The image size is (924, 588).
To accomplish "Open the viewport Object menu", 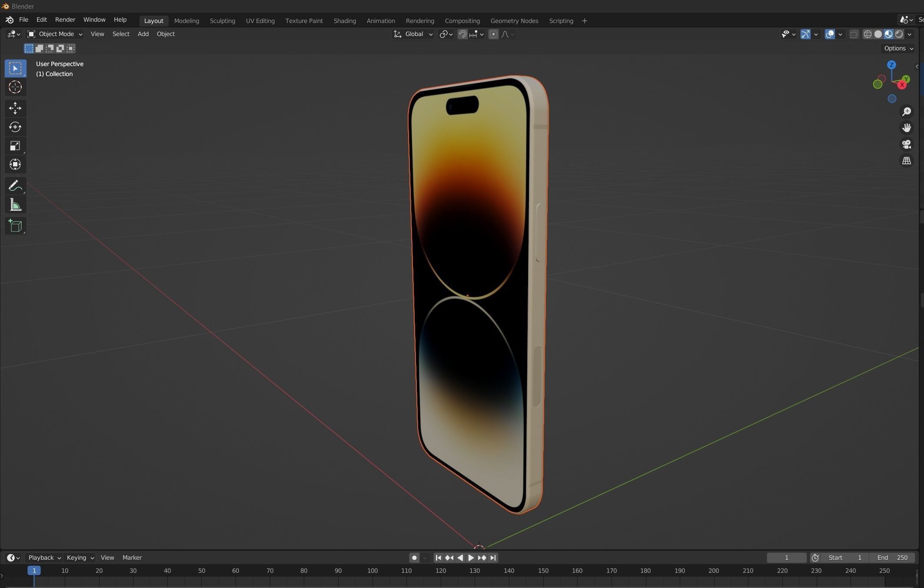I will [x=166, y=34].
